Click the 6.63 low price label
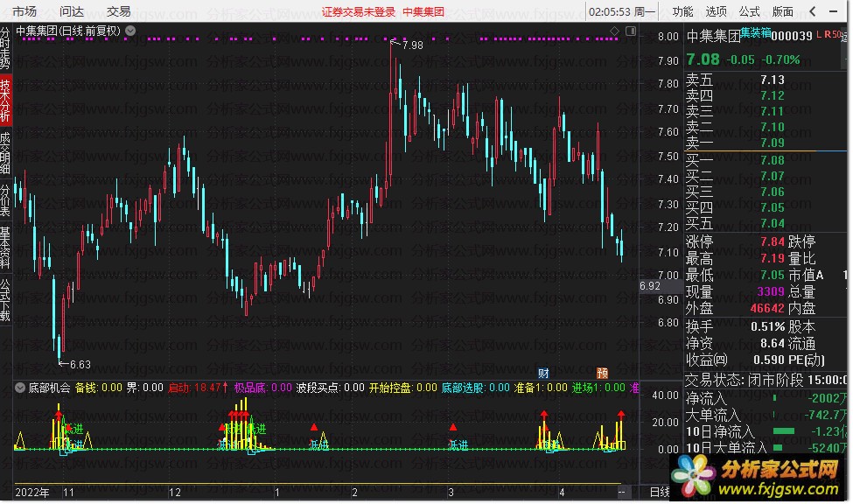 [80, 365]
